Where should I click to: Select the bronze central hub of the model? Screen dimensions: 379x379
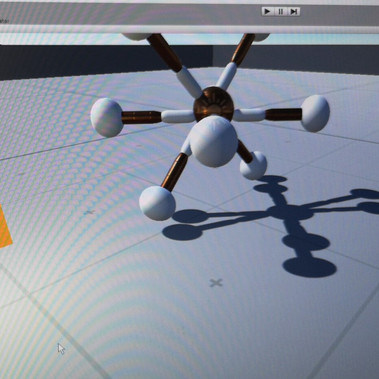[x=214, y=102]
